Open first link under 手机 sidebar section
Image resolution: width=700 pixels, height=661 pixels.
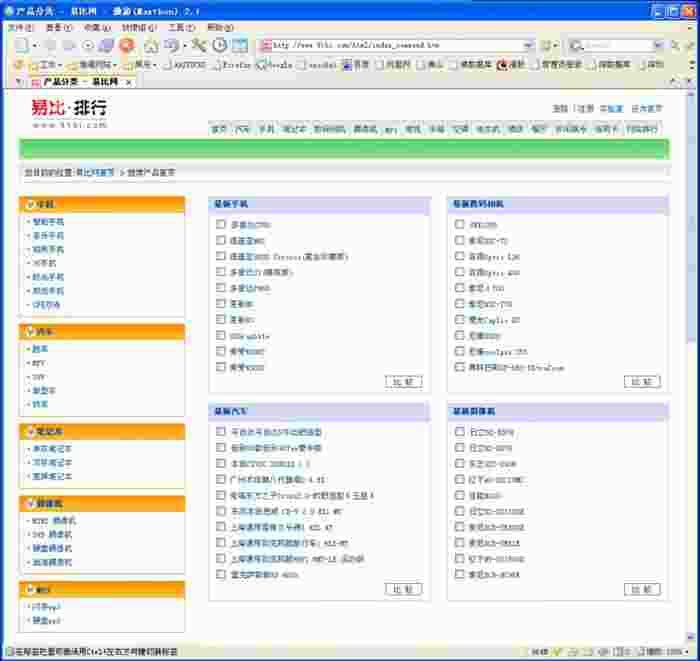point(48,221)
